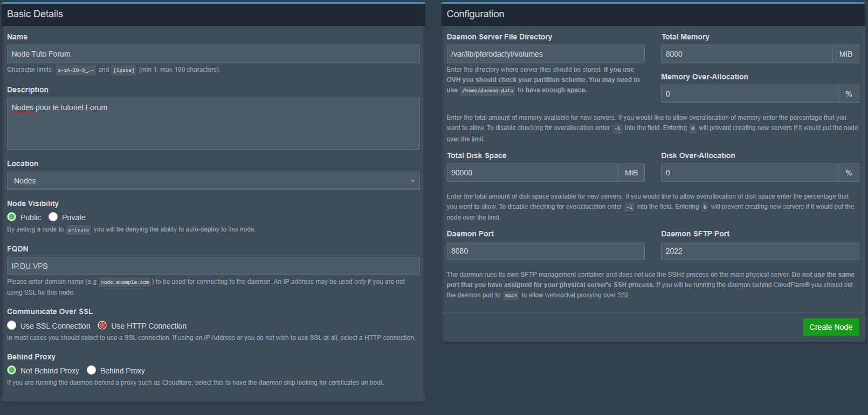Click the Memory Over-Allocation field
This screenshot has width=868, height=415.
pos(750,94)
